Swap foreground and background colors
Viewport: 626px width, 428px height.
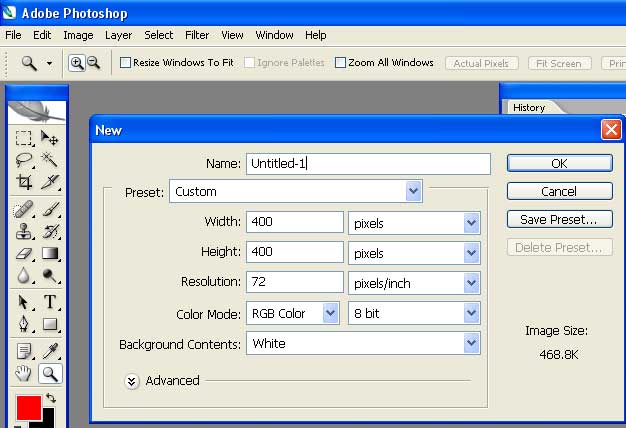click(x=51, y=398)
